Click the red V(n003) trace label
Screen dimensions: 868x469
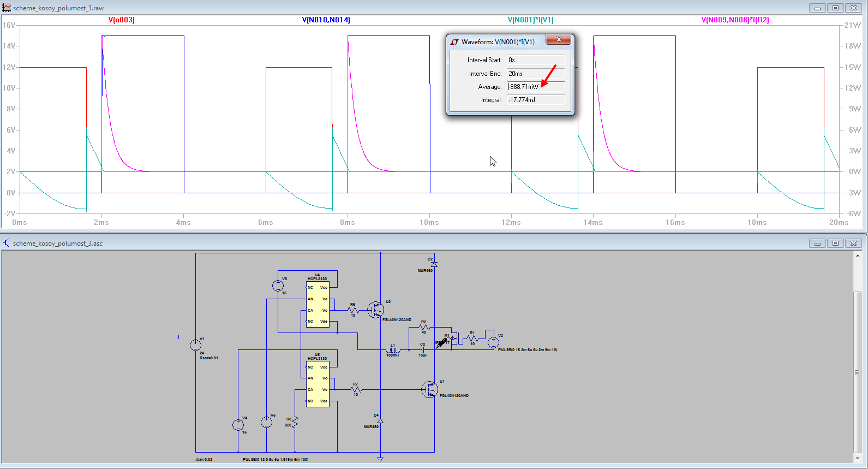121,20
